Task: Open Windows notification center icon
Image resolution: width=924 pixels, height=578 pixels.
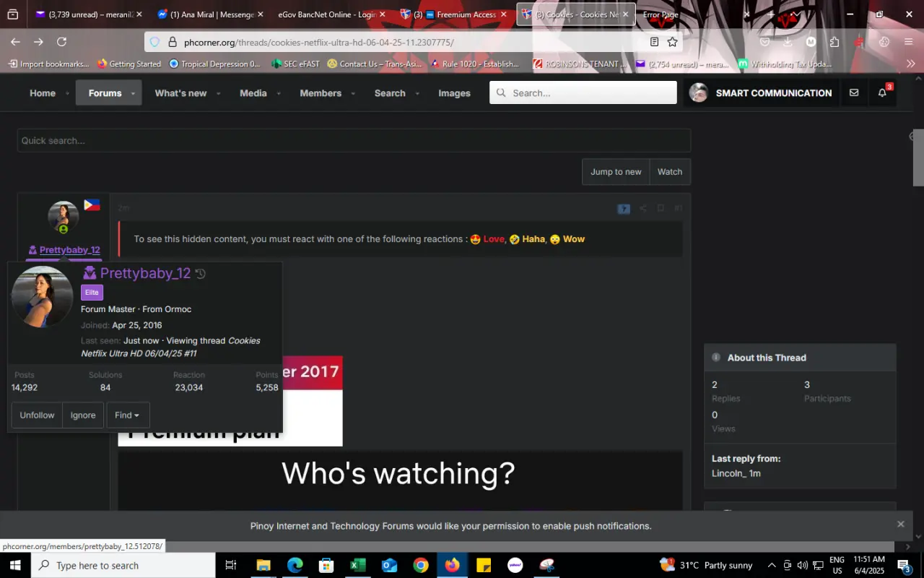Action: [905, 565]
